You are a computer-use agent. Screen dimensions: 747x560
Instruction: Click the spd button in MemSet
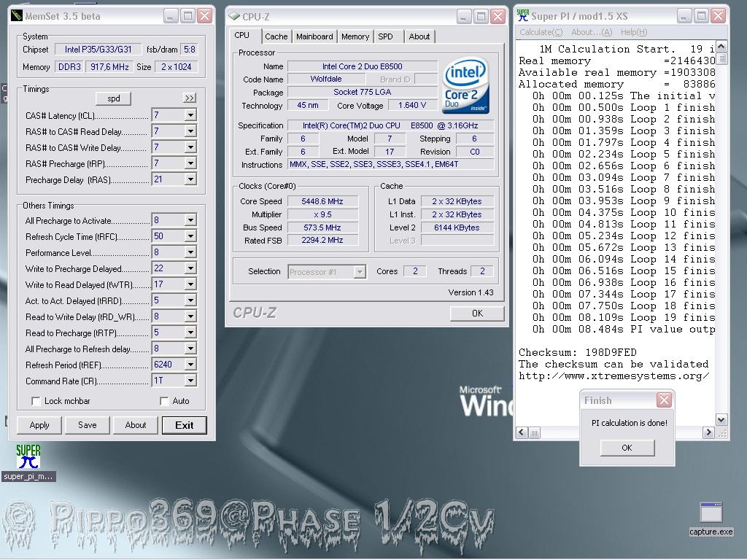113,98
